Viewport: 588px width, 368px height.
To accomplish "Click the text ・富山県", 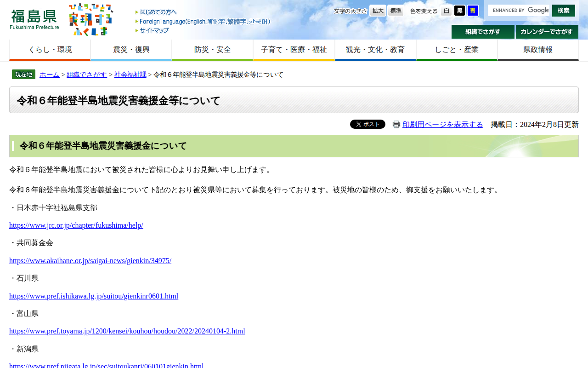I will (24, 314).
